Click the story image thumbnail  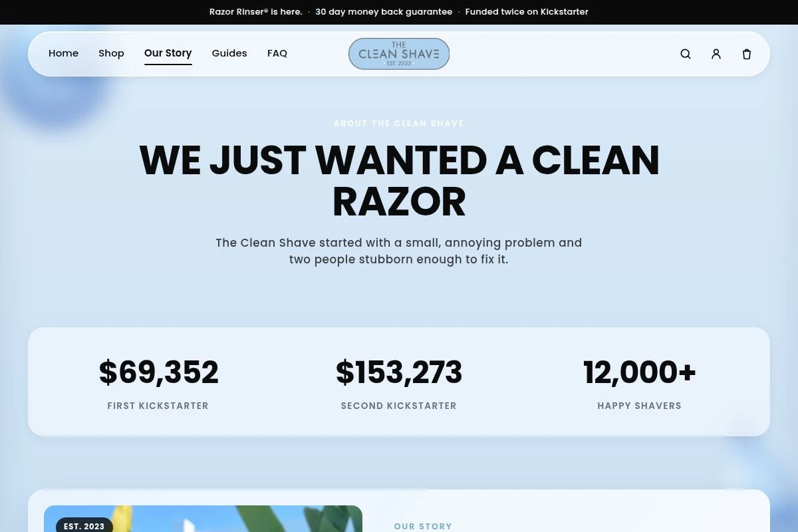[203, 519]
